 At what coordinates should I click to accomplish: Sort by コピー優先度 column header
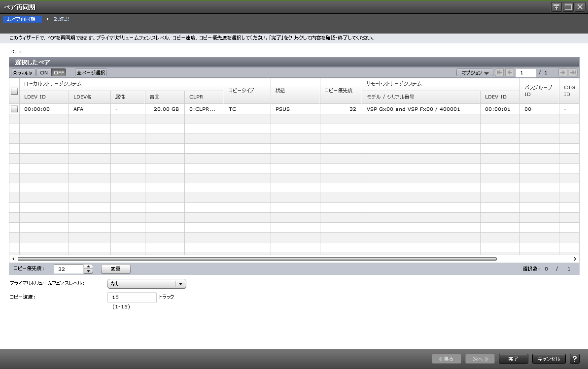[341, 91]
